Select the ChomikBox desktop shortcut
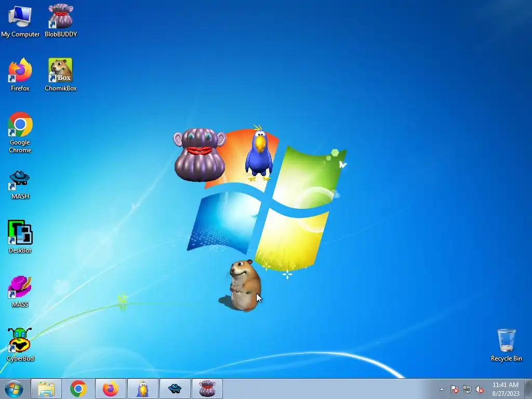The image size is (532, 399). coord(61,75)
